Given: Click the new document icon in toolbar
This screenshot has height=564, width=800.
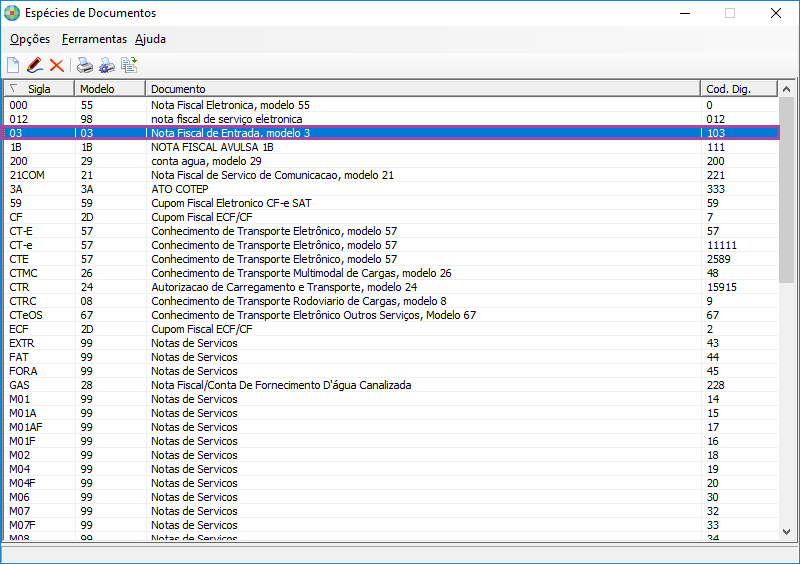Looking at the screenshot, I should click(13, 66).
